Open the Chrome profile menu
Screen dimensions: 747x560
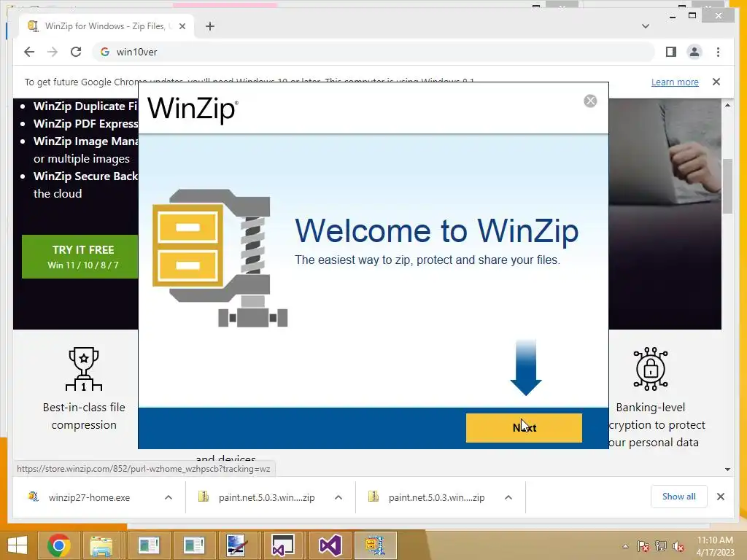click(x=694, y=52)
